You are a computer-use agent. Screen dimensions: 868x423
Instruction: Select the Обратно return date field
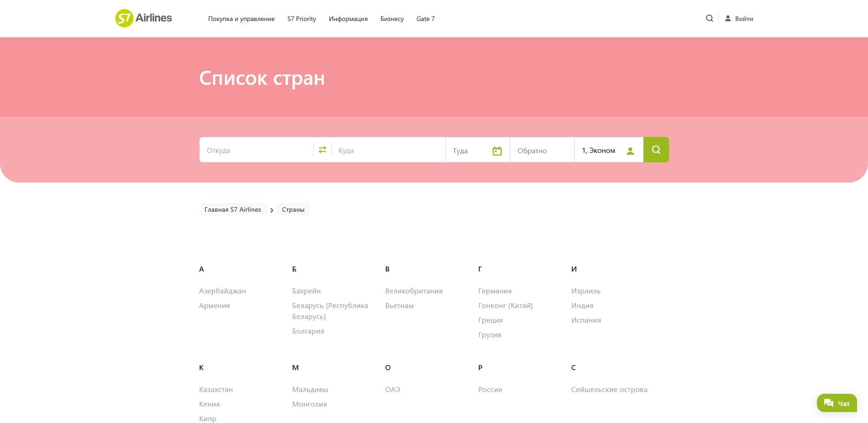tap(541, 151)
